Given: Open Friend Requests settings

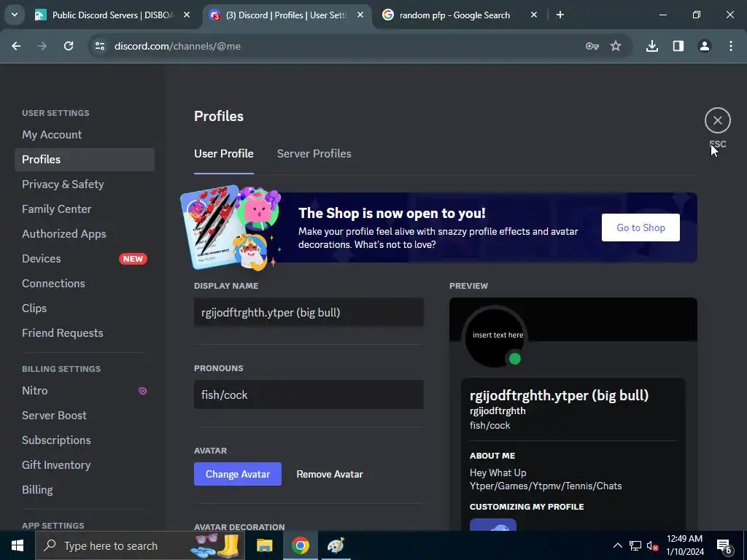Looking at the screenshot, I should 85,332.
